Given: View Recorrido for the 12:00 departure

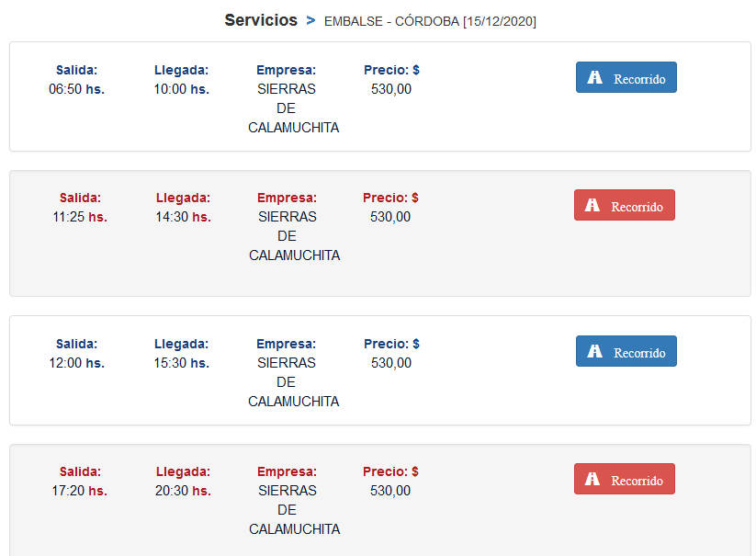Looking at the screenshot, I should (x=626, y=352).
